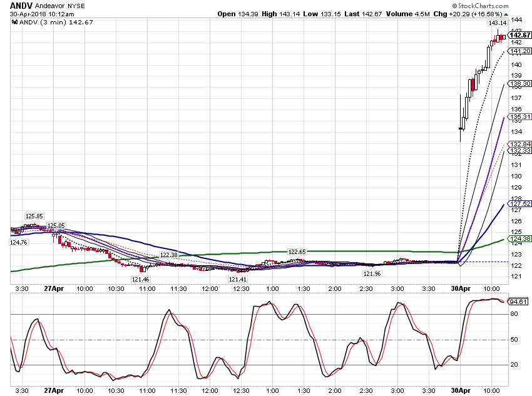Click the 140 tick on the price axis
Viewport: 532px width, 396px height.
pos(516,65)
